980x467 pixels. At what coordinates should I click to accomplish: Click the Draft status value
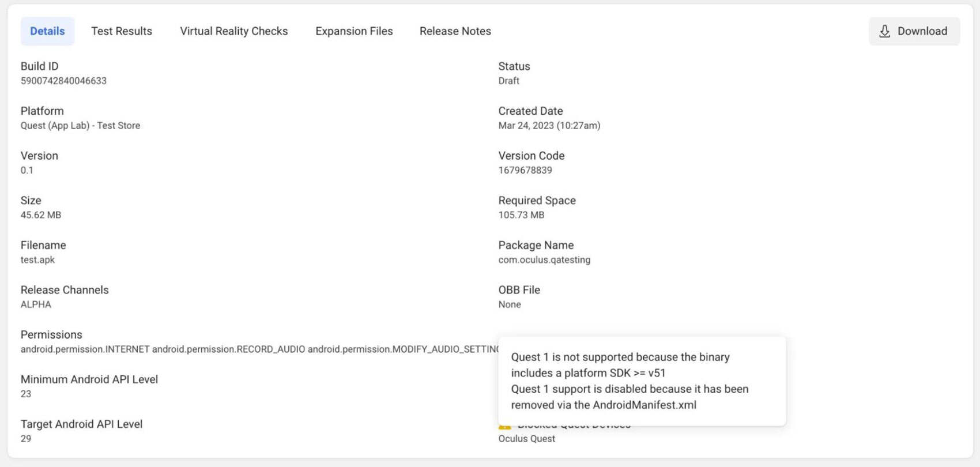click(x=508, y=81)
